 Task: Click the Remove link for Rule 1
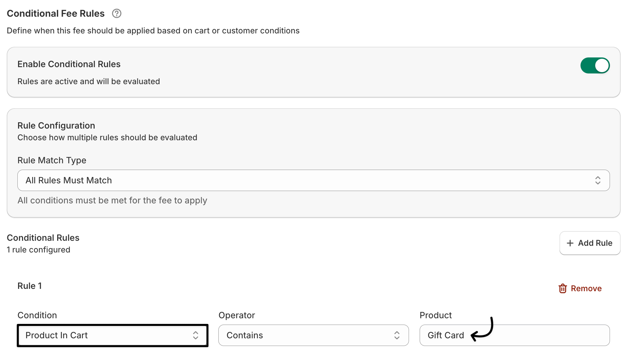(x=586, y=289)
